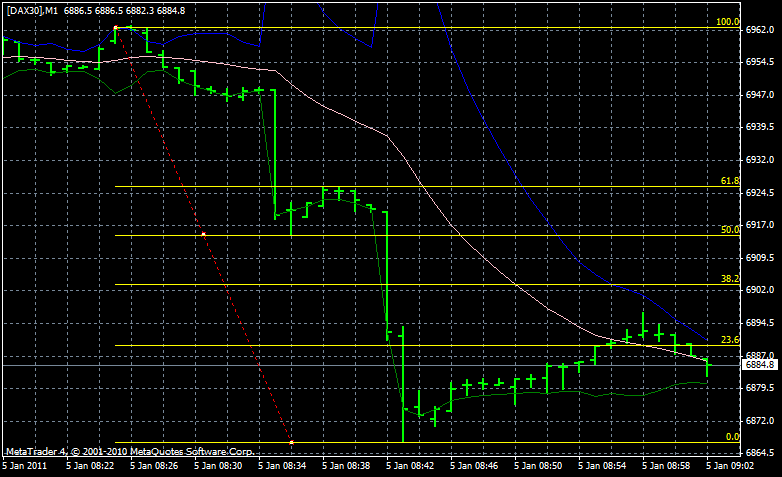Click 6902.0 on the price axis
Image resolution: width=782 pixels, height=477 pixels.
tap(760, 290)
